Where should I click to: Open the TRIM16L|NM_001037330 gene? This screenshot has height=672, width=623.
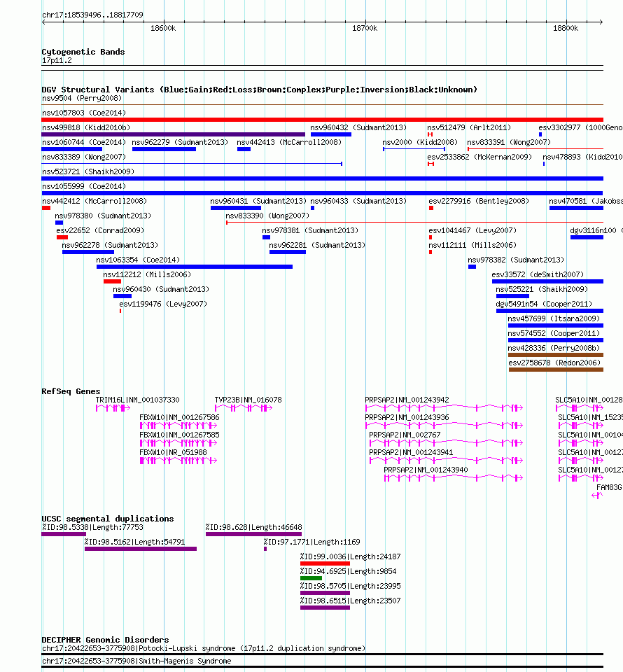pyautogui.click(x=113, y=408)
